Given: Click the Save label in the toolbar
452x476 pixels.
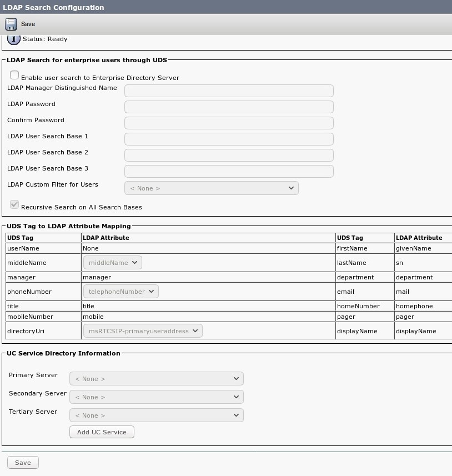Looking at the screenshot, I should pyautogui.click(x=28, y=24).
